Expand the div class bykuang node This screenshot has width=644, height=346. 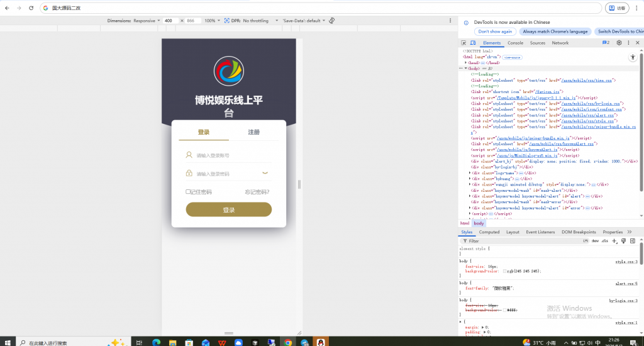pyautogui.click(x=470, y=179)
